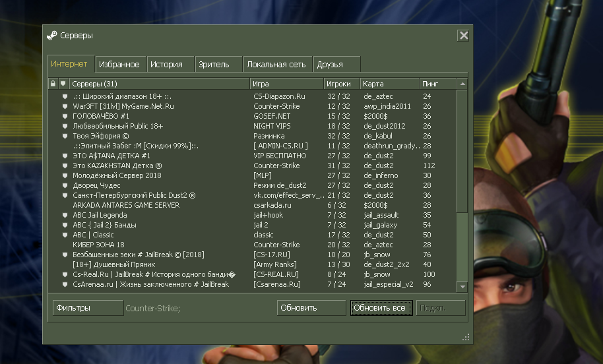Sort by the Пинг column header
The image size is (603, 364).
437,83
